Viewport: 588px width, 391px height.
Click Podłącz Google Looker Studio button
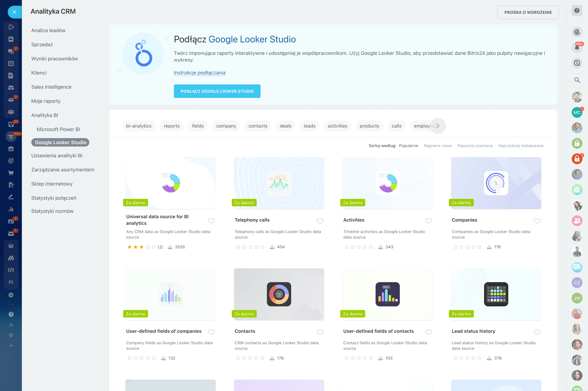pyautogui.click(x=217, y=91)
